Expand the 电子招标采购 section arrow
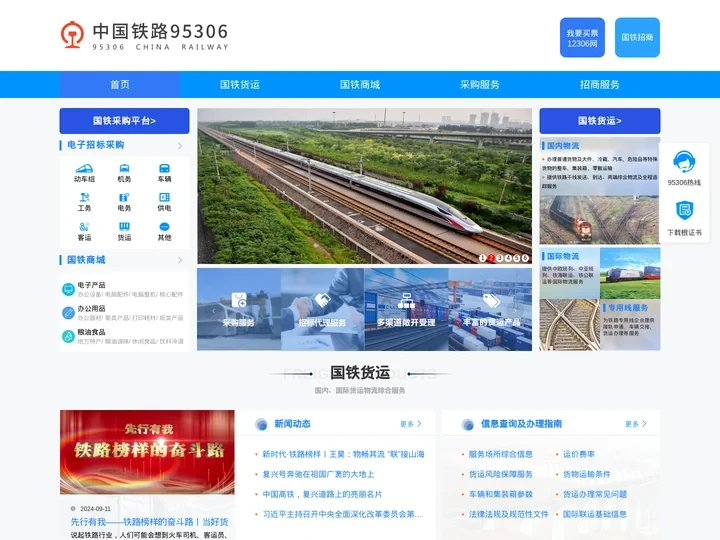This screenshot has width=720, height=540. coord(180,146)
